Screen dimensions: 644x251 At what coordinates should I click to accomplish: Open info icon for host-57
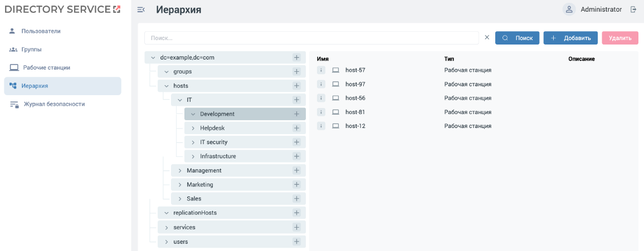coord(321,70)
